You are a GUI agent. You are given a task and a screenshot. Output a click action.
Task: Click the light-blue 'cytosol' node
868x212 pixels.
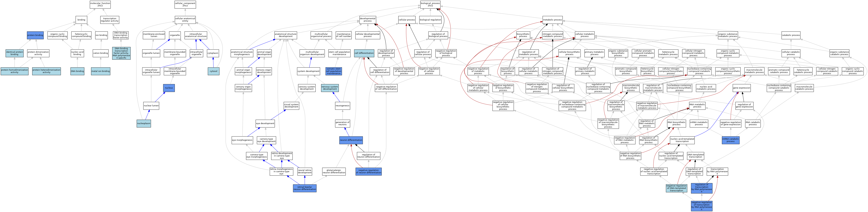[x=214, y=71]
